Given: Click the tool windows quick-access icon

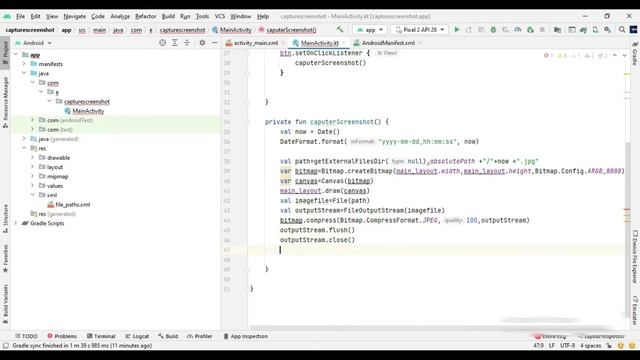Looking at the screenshot, I should [x=5, y=346].
